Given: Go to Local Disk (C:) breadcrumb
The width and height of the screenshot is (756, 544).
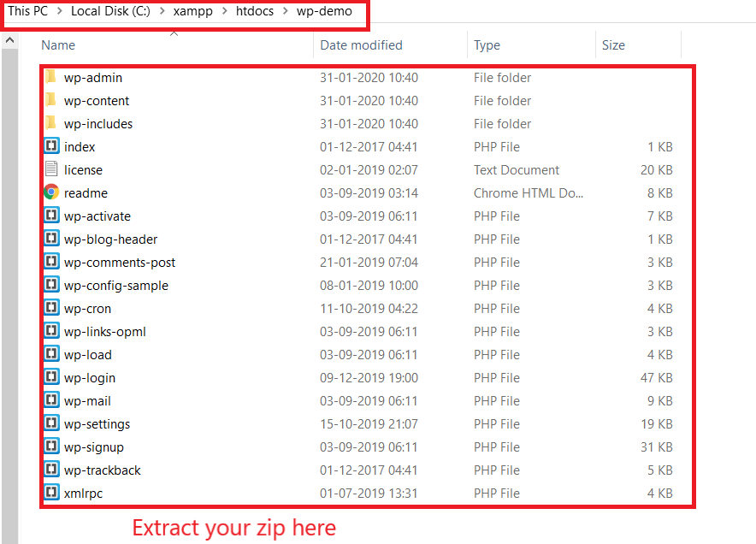Looking at the screenshot, I should [110, 10].
